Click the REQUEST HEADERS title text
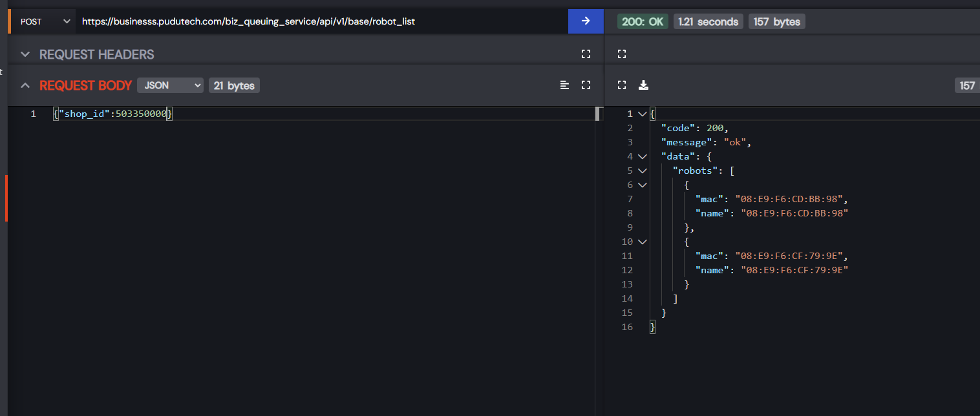Image resolution: width=980 pixels, height=416 pixels. 97,54
